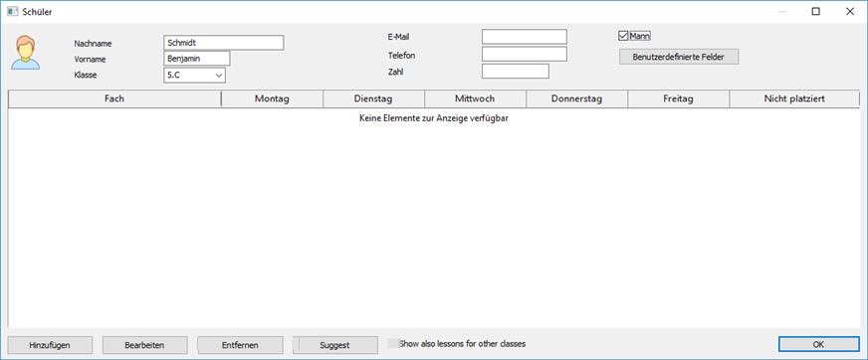The height and width of the screenshot is (360, 868).
Task: Click the Schüler window title icon
Action: point(12,12)
